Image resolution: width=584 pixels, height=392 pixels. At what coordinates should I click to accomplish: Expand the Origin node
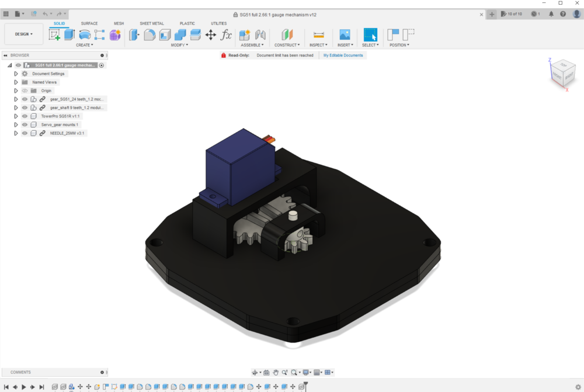click(x=16, y=91)
